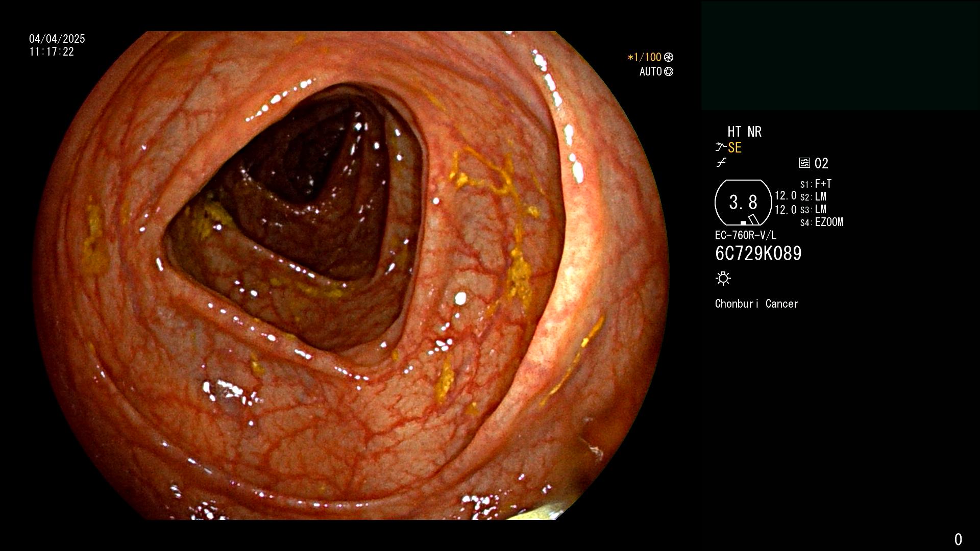Click the scope model EC-760R-V/L
Image resolution: width=980 pixels, height=551 pixels.
(x=746, y=236)
